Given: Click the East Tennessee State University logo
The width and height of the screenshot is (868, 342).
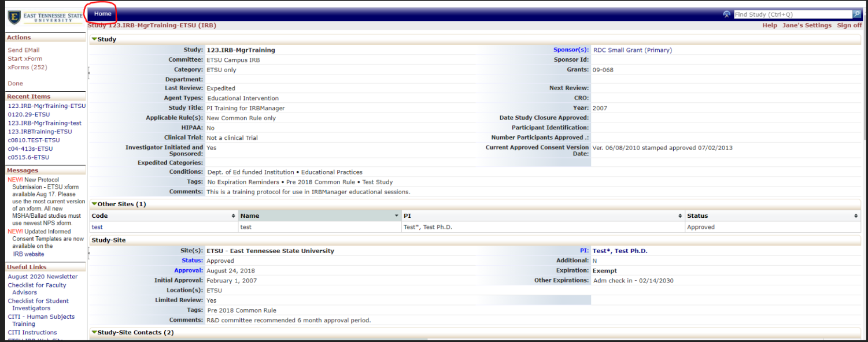Looking at the screenshot, I should pos(46,17).
